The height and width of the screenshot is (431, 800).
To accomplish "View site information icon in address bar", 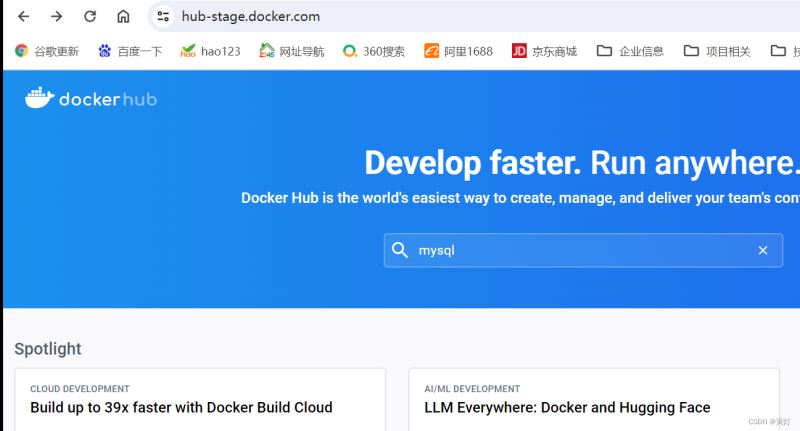I will (163, 16).
